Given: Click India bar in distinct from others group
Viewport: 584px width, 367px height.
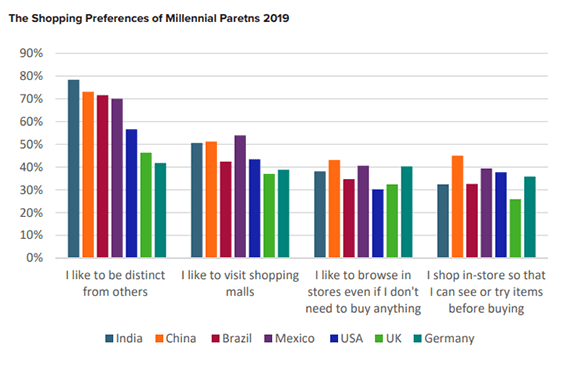Looking at the screenshot, I should 73,168.
